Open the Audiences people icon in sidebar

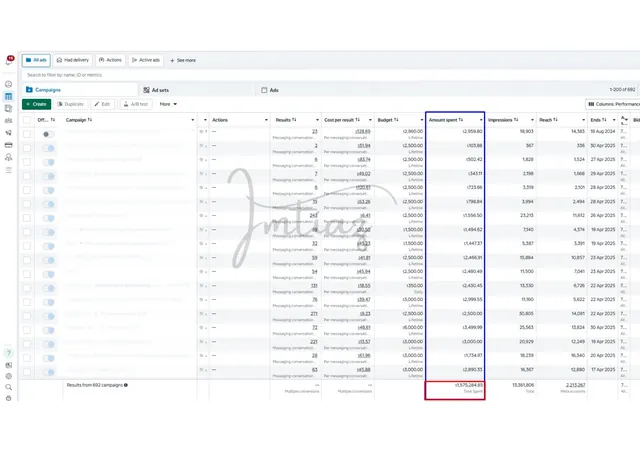(x=9, y=120)
